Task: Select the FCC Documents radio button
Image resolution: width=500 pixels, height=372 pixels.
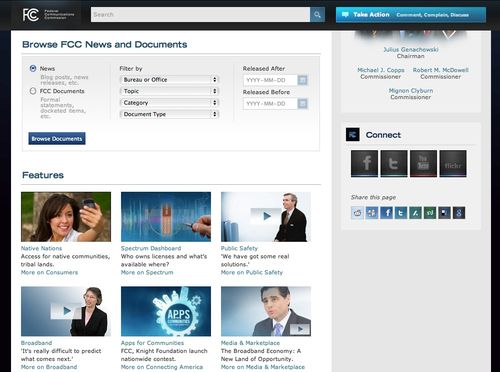Action: 33,91
